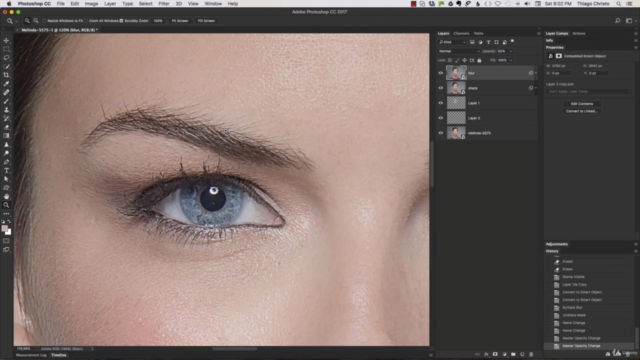Select the Rectangular Marquee tool
640x360 pixels.
click(x=6, y=49)
